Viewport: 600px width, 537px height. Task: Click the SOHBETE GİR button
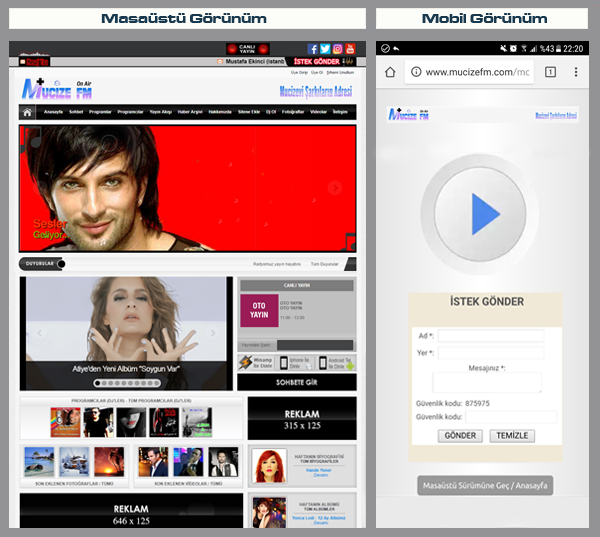pyautogui.click(x=296, y=382)
